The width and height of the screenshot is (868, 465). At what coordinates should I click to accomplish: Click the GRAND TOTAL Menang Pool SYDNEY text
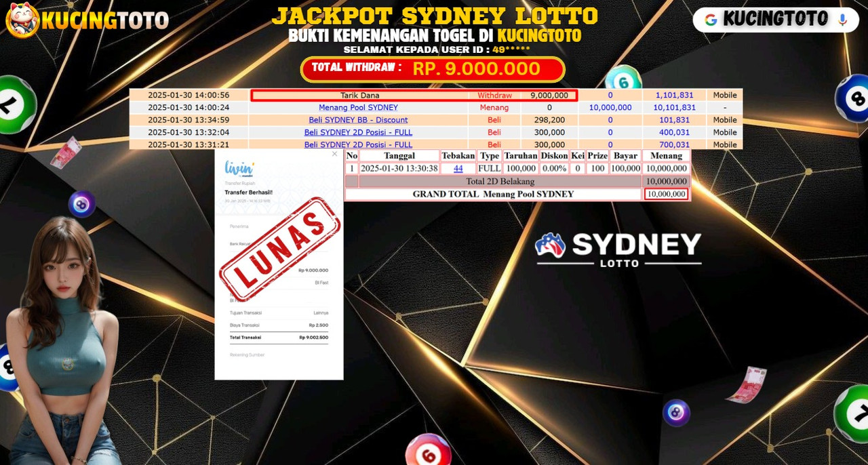coord(494,195)
